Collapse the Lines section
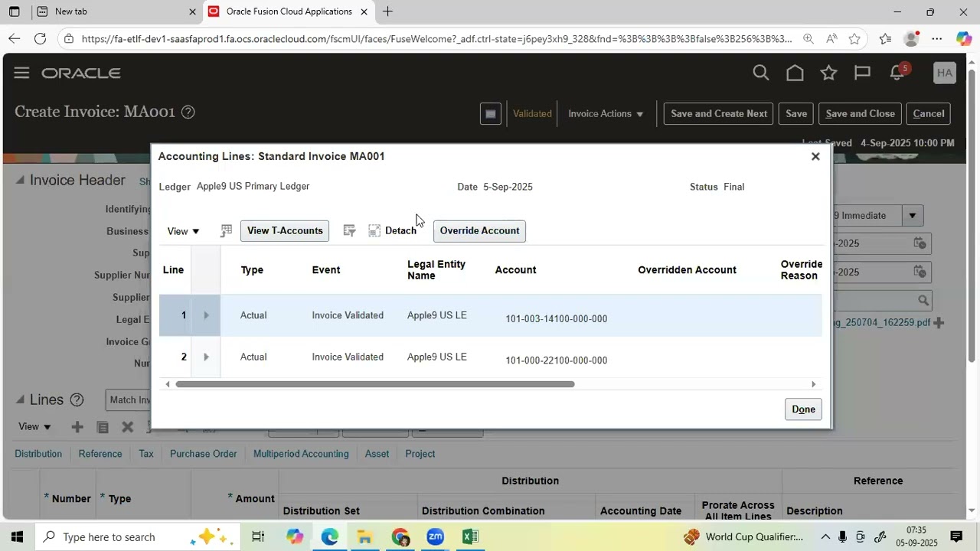This screenshot has height=551, width=980. [x=20, y=399]
